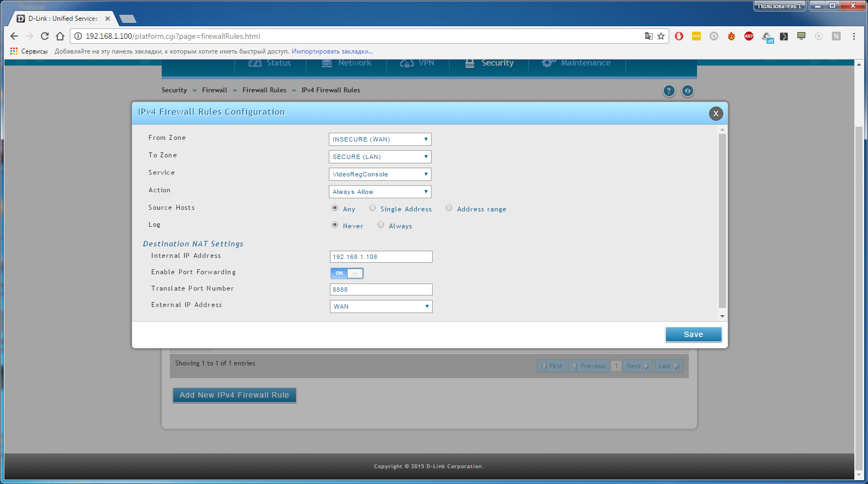
Task: Open the Network menu
Action: tap(346, 63)
